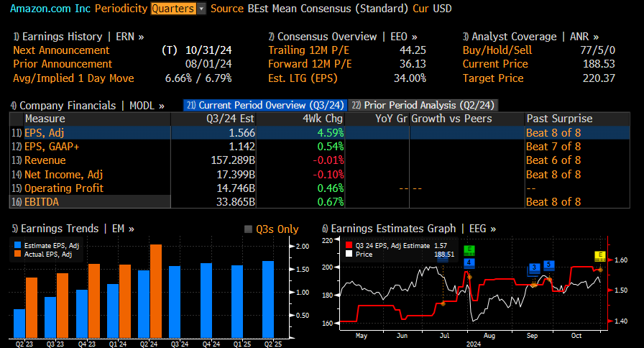Click the yellow E marker in October
Viewport: 644px width, 348px height.
pos(600,256)
